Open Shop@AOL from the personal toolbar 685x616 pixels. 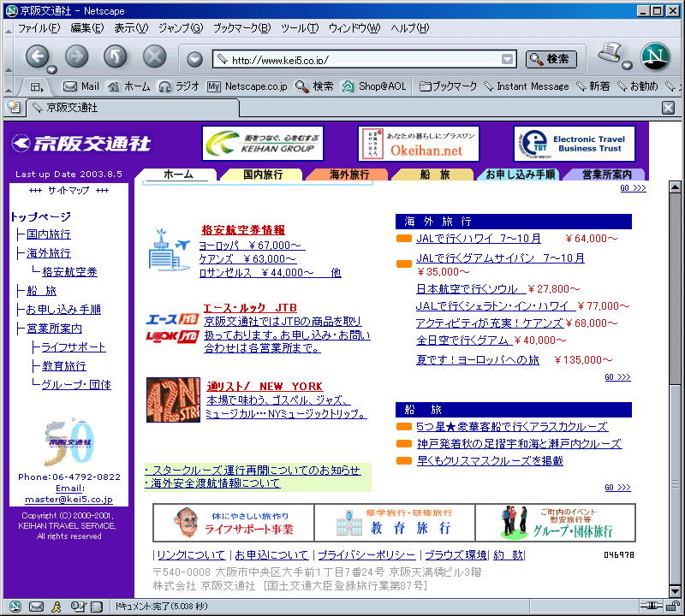(x=374, y=86)
